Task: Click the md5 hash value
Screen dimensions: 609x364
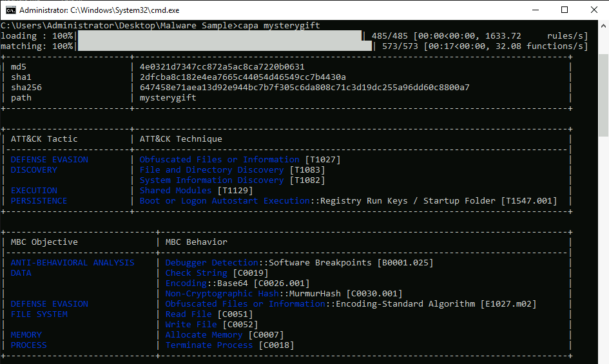Action: point(222,67)
